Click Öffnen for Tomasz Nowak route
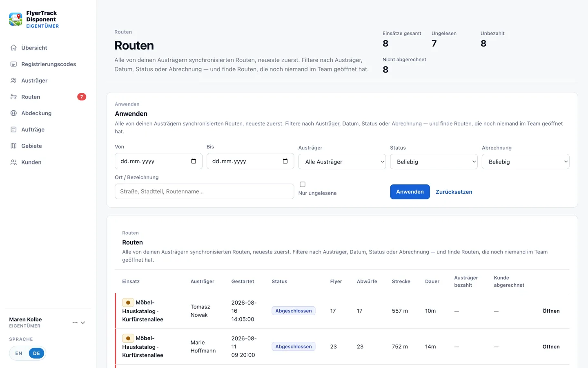 [x=551, y=311]
